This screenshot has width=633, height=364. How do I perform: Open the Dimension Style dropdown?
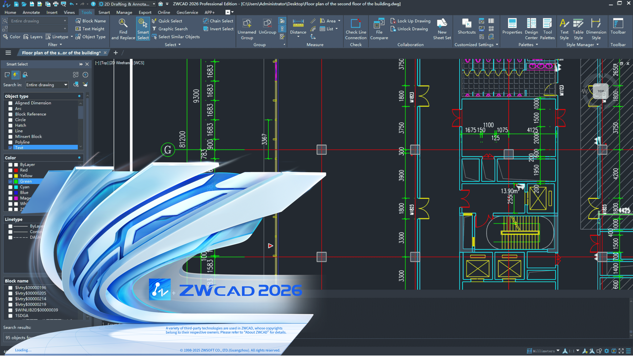(596, 28)
